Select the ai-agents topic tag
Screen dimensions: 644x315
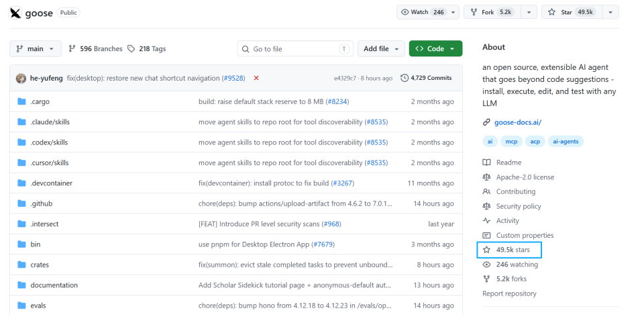pos(566,142)
